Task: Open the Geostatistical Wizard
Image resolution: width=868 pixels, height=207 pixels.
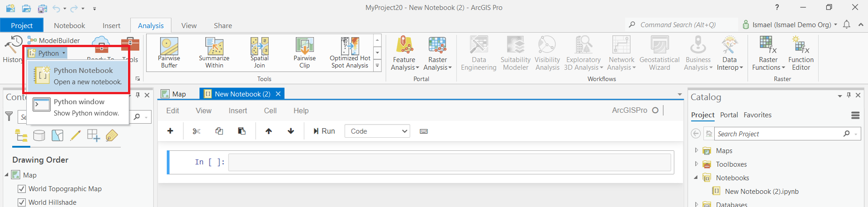Action: click(659, 53)
